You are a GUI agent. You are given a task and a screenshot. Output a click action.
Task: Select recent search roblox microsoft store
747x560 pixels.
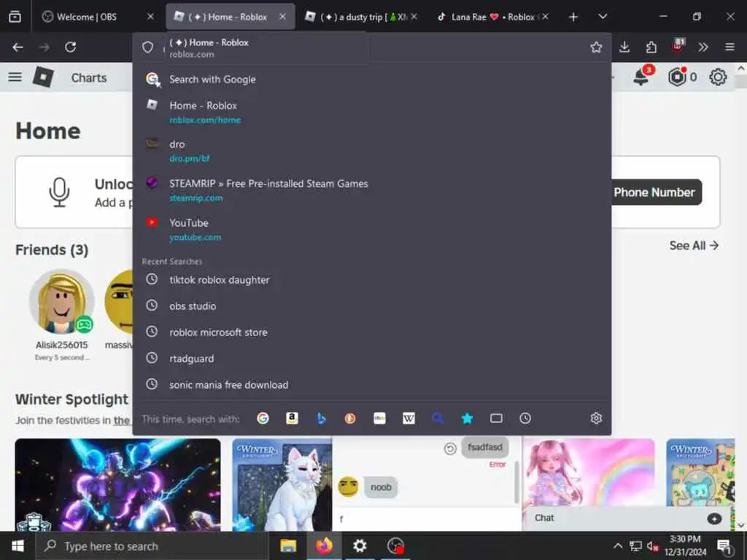coord(371,332)
